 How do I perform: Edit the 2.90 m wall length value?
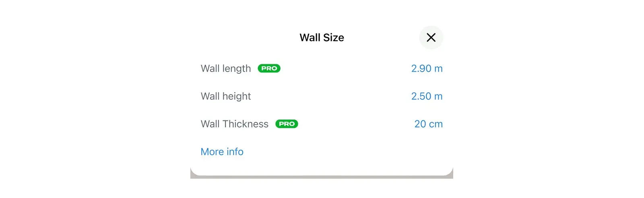point(427,68)
